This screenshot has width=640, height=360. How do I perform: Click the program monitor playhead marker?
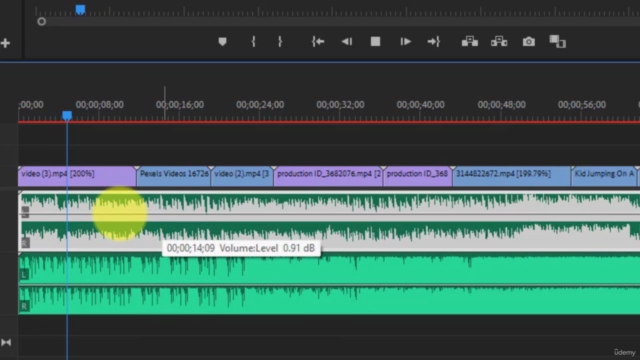[80, 10]
